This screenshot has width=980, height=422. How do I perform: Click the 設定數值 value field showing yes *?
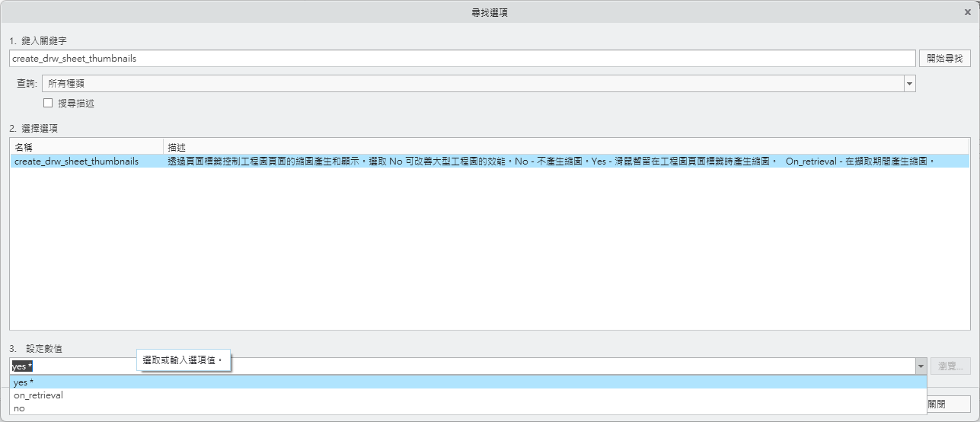coord(457,366)
